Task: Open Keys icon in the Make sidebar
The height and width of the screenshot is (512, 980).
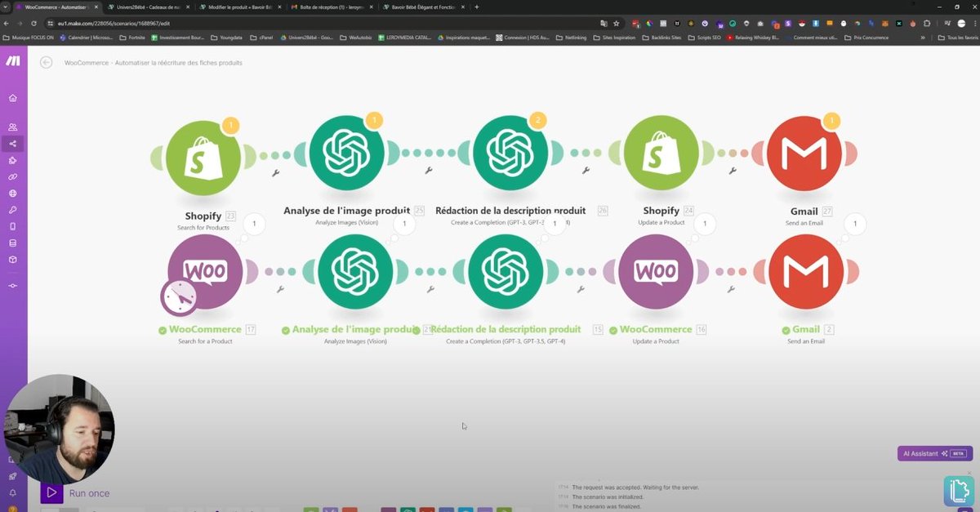Action: coord(12,210)
